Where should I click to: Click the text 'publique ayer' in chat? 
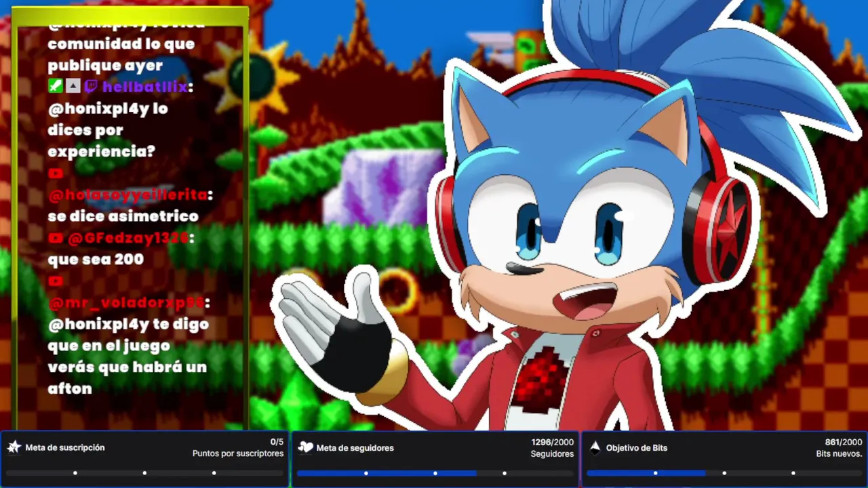click(105, 65)
